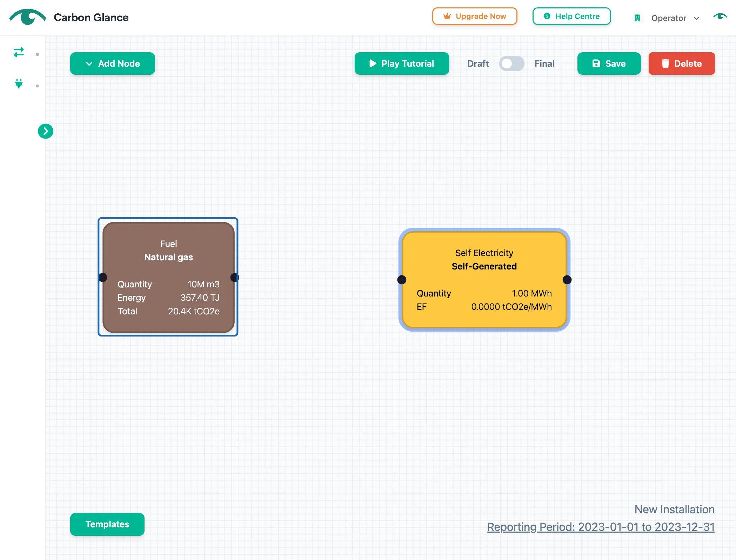Click the Final label
This screenshot has width=736, height=560.
(x=544, y=64)
